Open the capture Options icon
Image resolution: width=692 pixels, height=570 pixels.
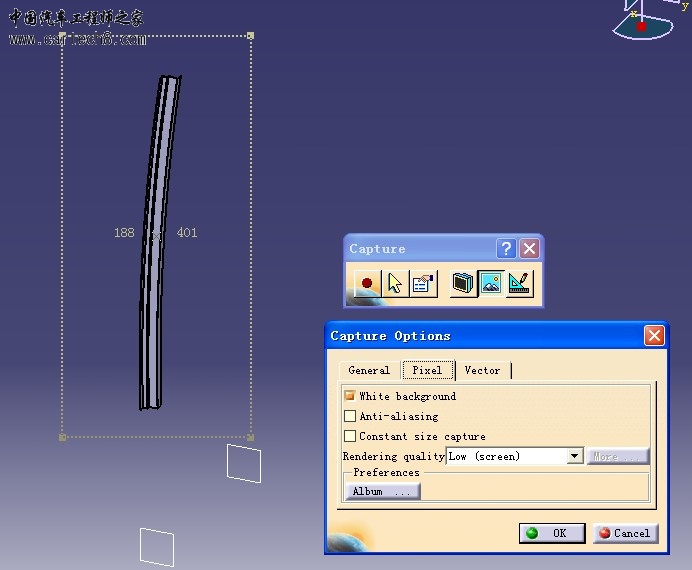click(x=423, y=283)
